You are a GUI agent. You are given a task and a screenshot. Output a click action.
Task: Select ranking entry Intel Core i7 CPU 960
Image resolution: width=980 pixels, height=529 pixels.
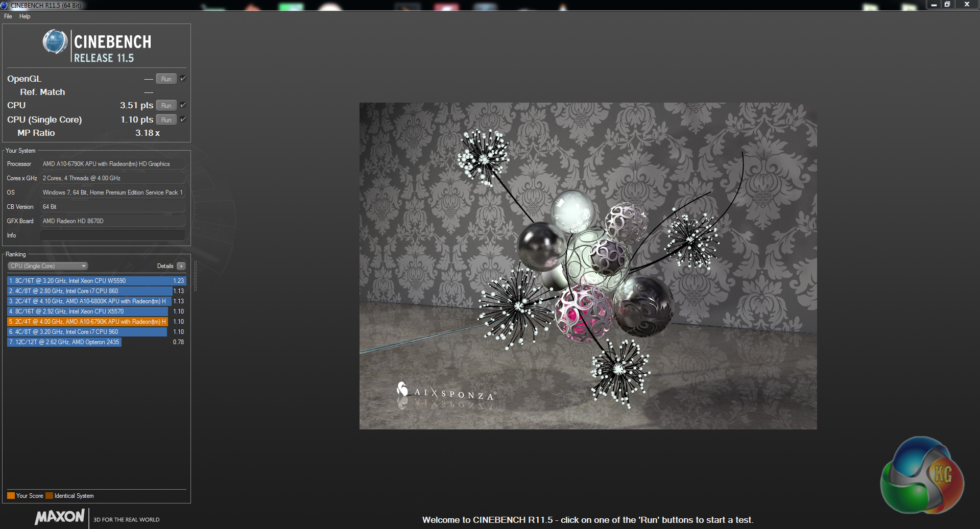tap(97, 332)
